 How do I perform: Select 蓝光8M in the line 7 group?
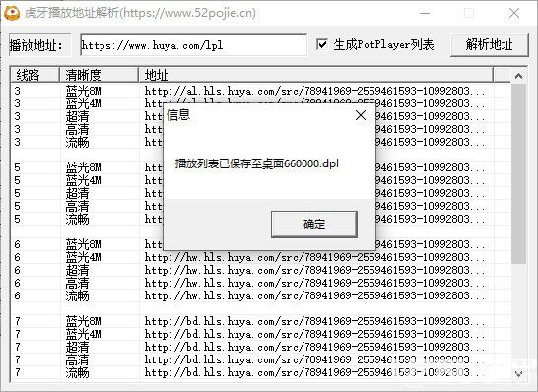point(84,322)
